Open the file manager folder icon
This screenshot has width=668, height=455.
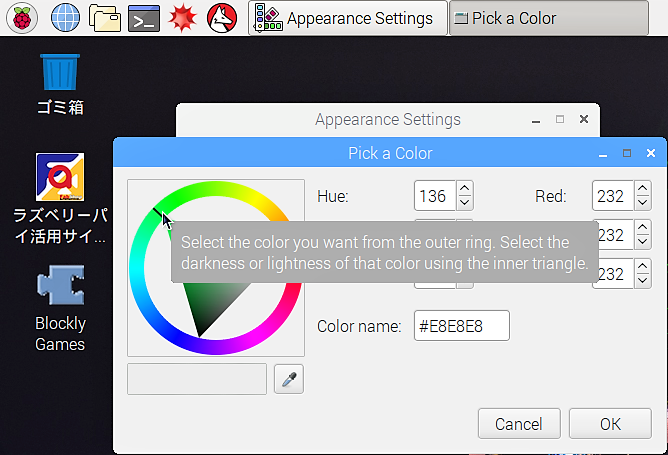[105, 18]
